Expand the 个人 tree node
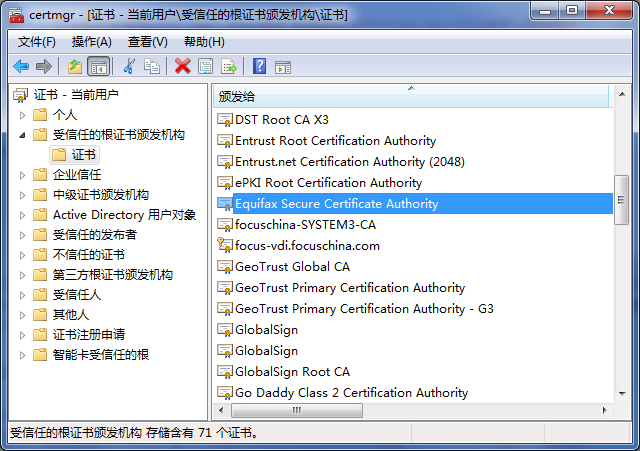This screenshot has width=640, height=451. 22,115
